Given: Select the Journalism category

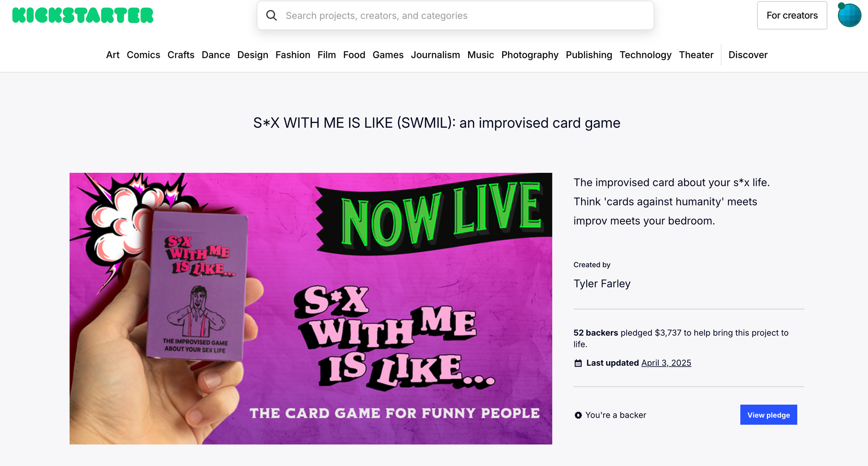Looking at the screenshot, I should (435, 55).
